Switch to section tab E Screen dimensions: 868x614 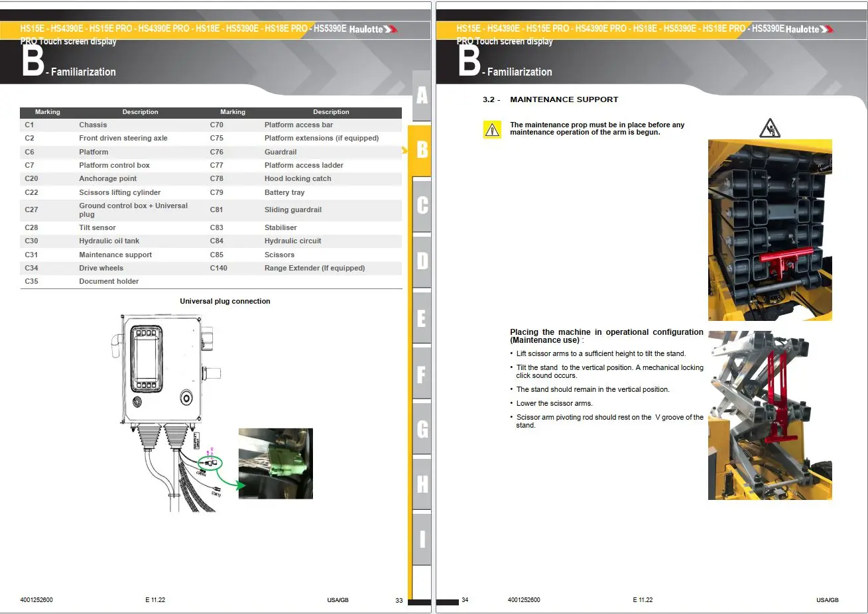pos(422,318)
